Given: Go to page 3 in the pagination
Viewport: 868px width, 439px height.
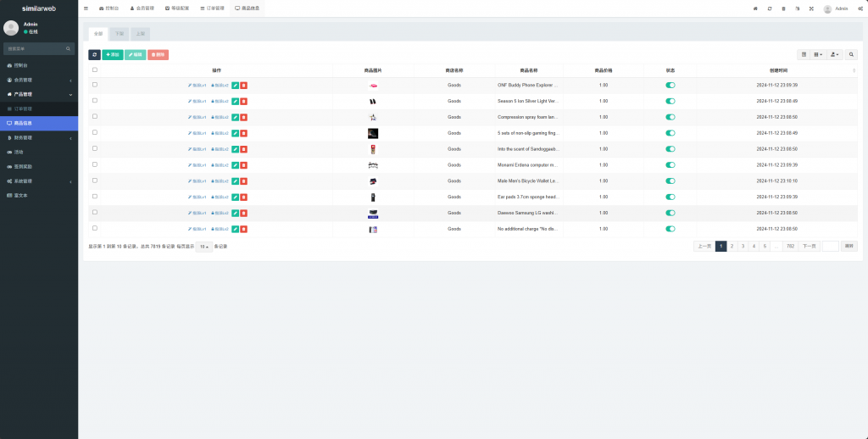Looking at the screenshot, I should click(743, 247).
